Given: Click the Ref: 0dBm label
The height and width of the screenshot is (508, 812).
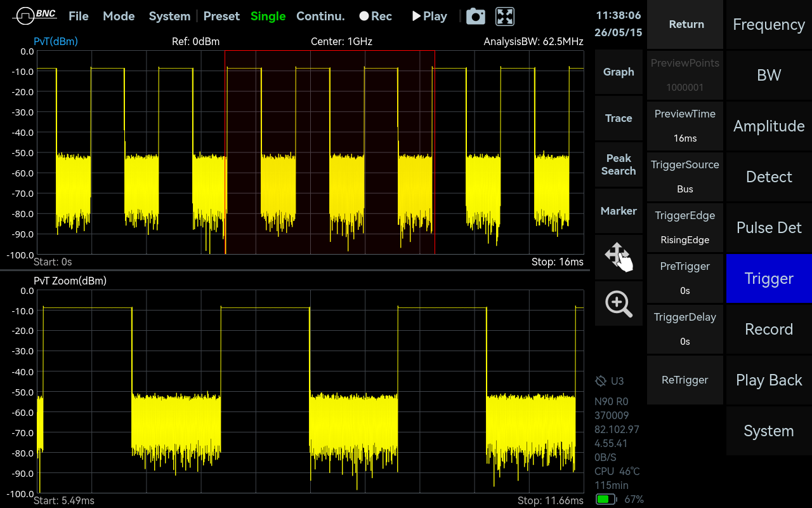Looking at the screenshot, I should coord(196,42).
